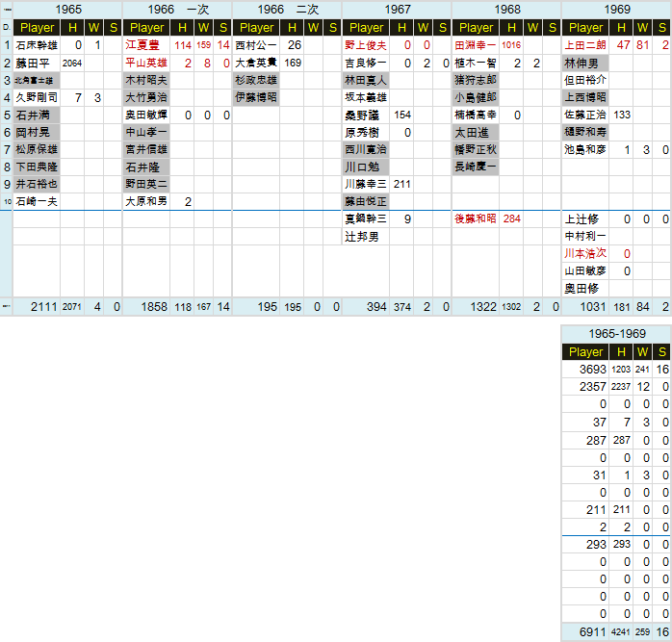Click player 西村公一 in 1966 二次
This screenshot has width=672, height=642.
point(256,45)
